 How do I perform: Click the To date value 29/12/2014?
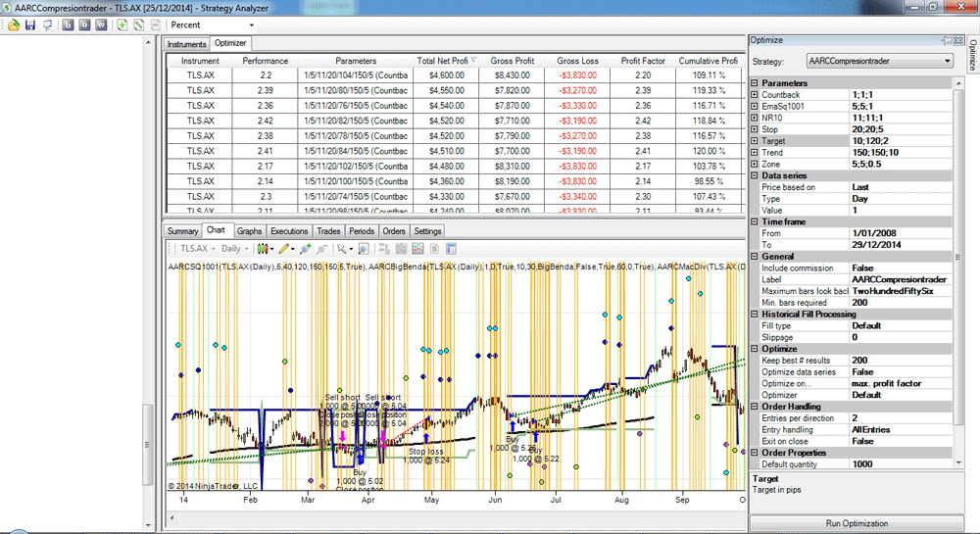point(900,245)
